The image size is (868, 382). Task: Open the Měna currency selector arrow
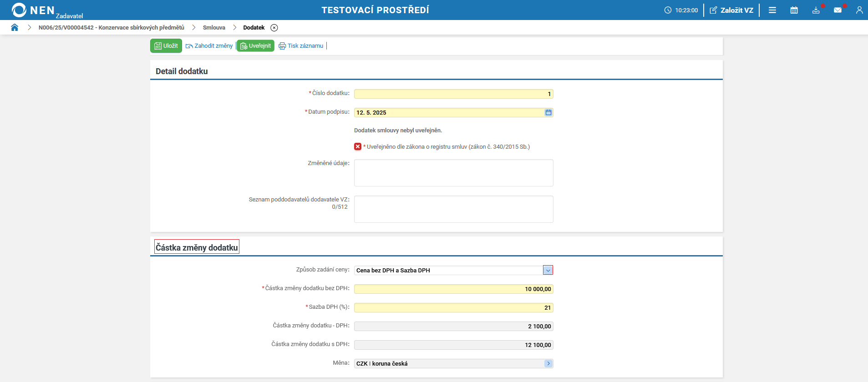(548, 363)
